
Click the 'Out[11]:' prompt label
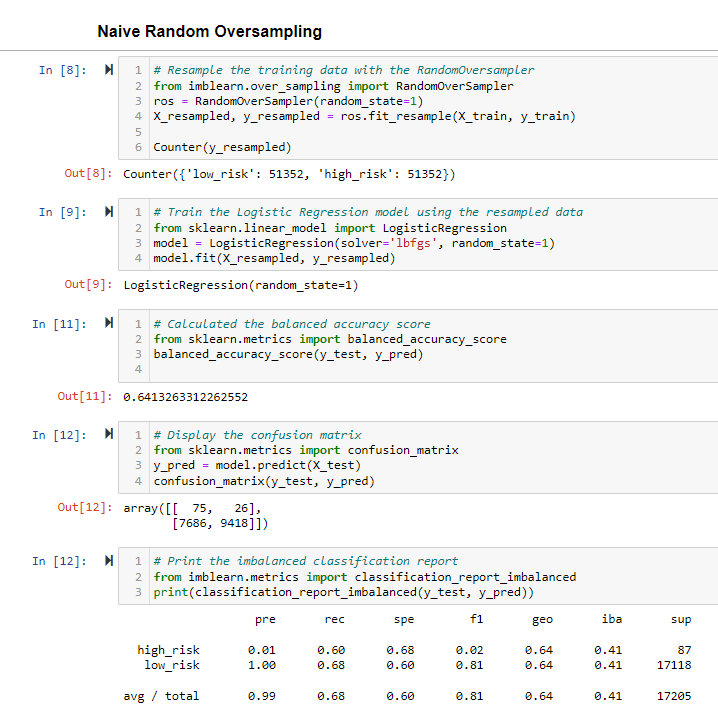[85, 396]
